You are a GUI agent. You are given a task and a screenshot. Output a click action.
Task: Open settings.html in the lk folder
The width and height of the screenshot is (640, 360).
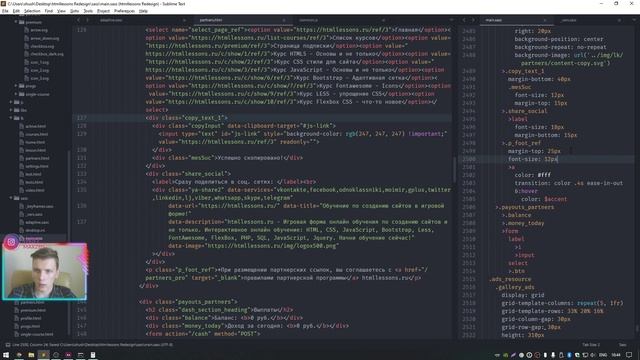click(37, 166)
